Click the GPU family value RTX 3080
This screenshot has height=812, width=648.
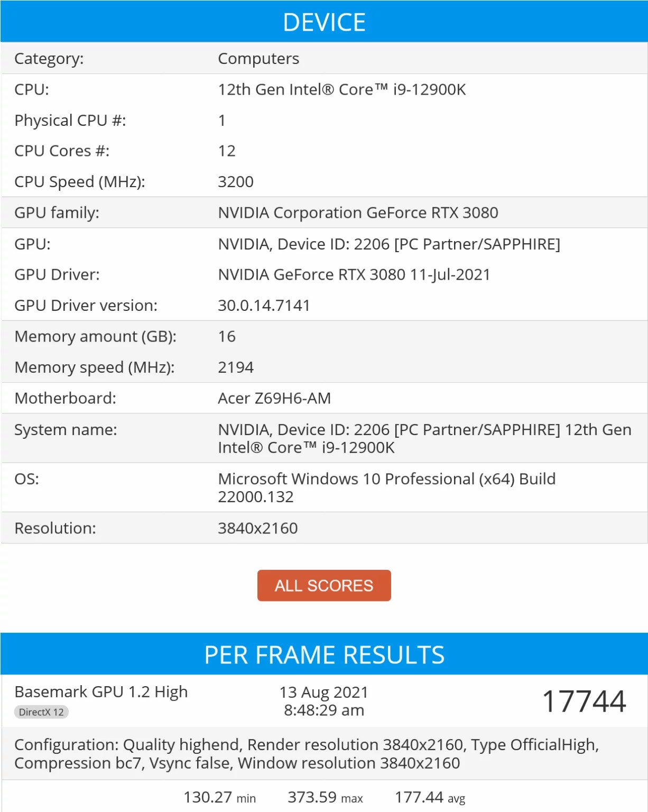coord(358,213)
